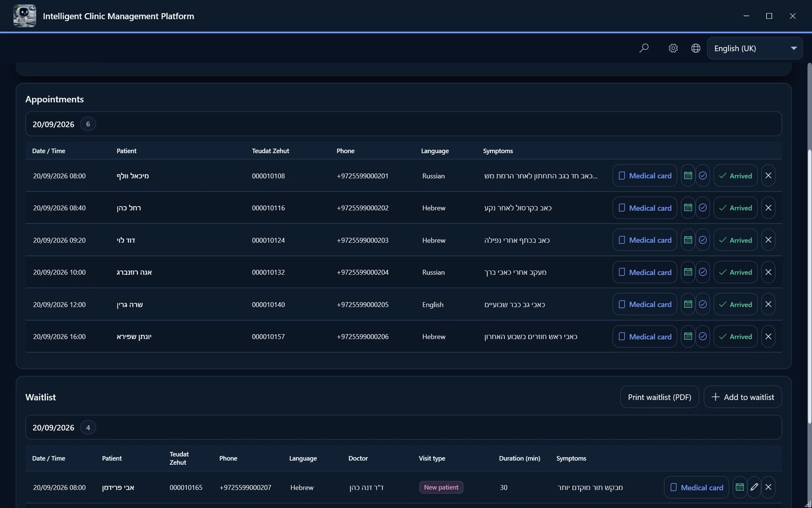812x508 pixels.
Task: Click the Appointments Patient column header
Action: (127, 151)
